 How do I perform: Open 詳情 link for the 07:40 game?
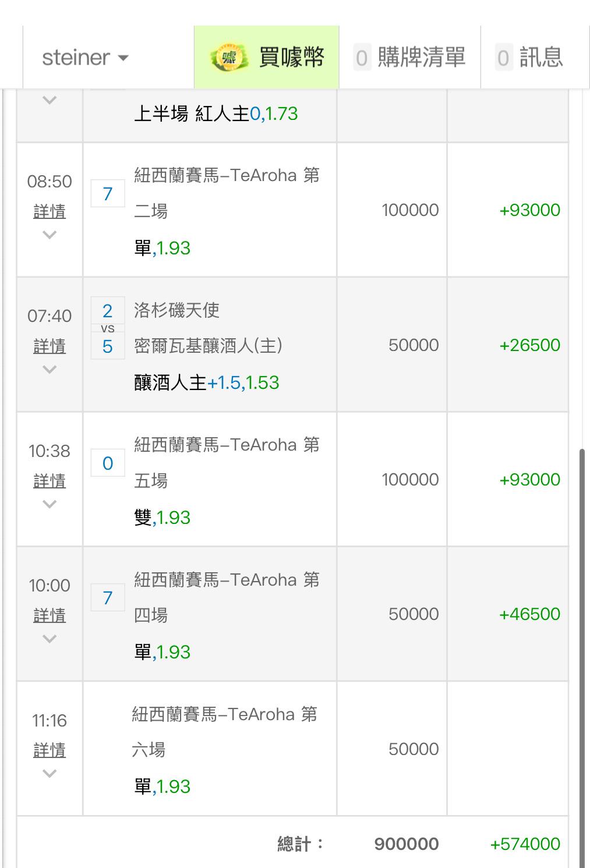pos(50,346)
